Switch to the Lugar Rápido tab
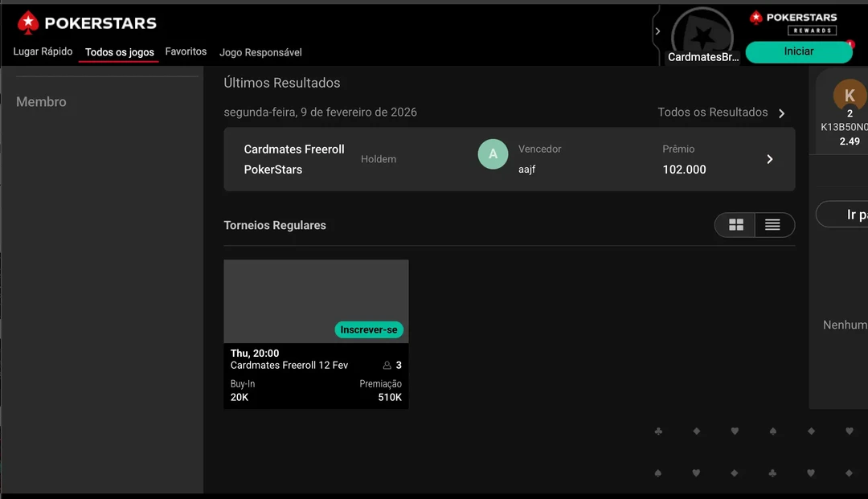 (x=43, y=51)
